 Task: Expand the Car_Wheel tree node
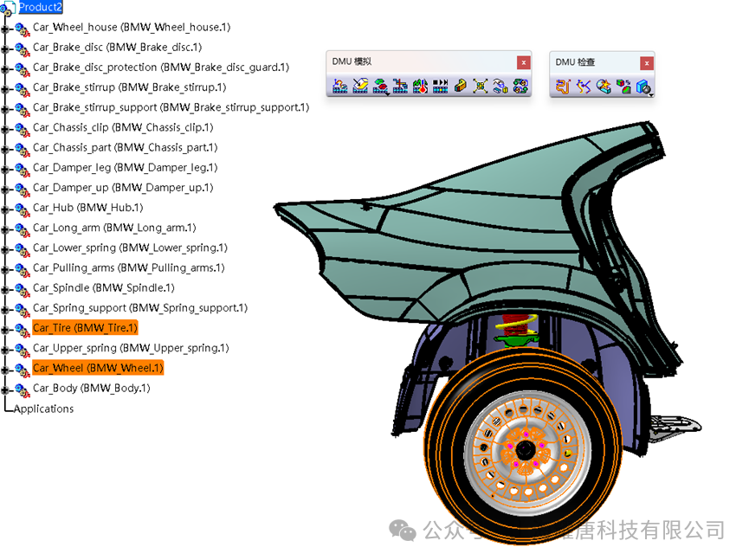click(x=5, y=370)
